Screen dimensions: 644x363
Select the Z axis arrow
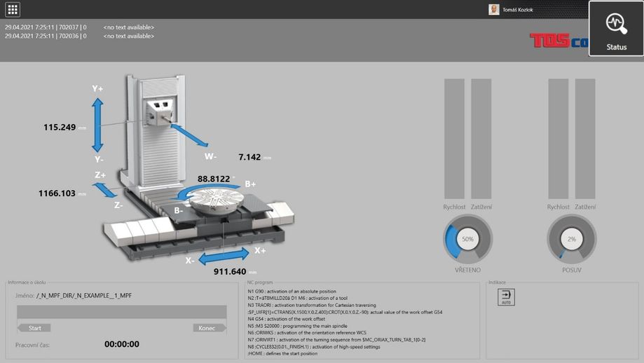107,189
